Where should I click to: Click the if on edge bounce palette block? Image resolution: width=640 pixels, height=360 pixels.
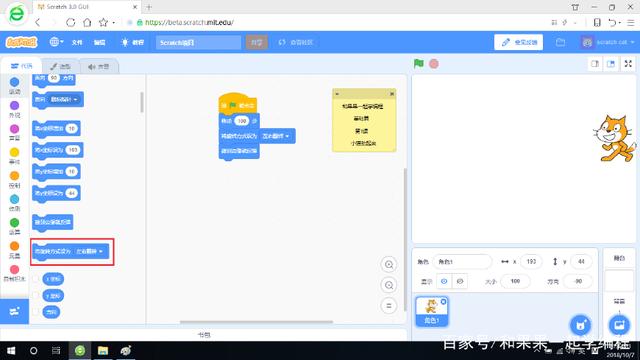pos(53,222)
